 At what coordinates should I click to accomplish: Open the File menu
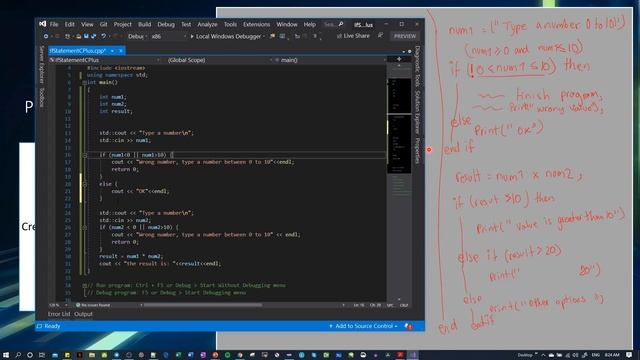54,24
